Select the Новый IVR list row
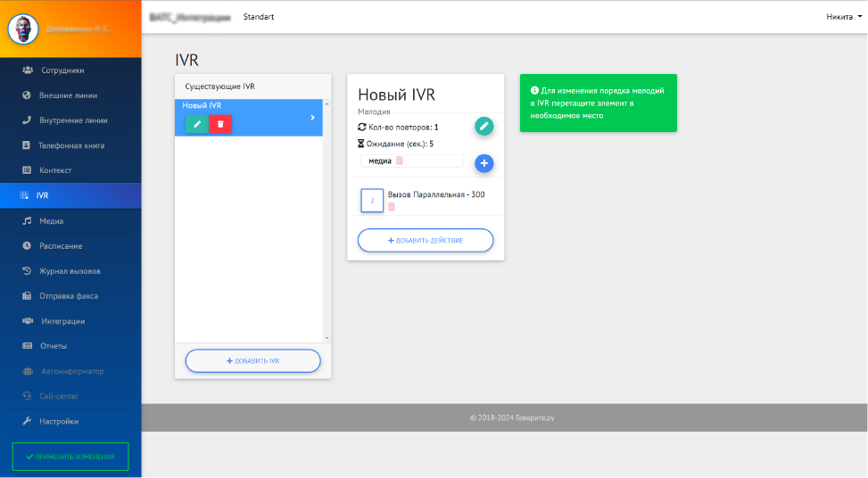 click(x=249, y=118)
